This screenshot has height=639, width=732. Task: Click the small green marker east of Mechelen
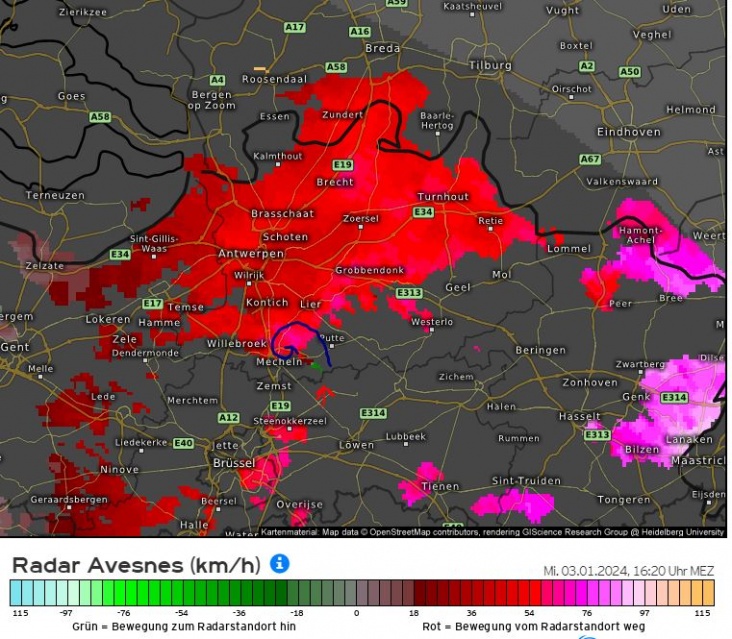(317, 366)
